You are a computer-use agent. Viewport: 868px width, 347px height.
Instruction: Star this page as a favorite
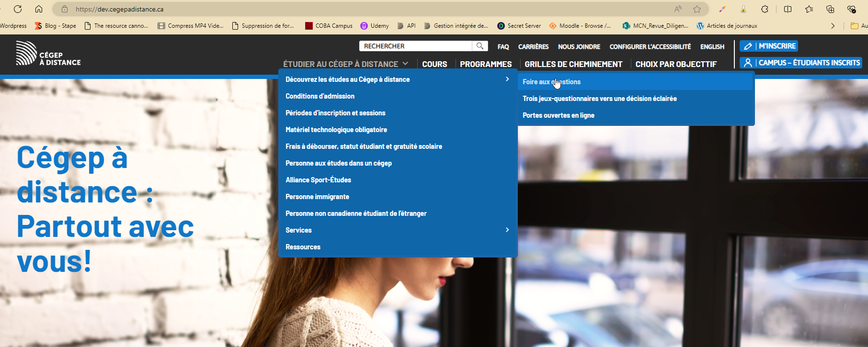(x=697, y=9)
